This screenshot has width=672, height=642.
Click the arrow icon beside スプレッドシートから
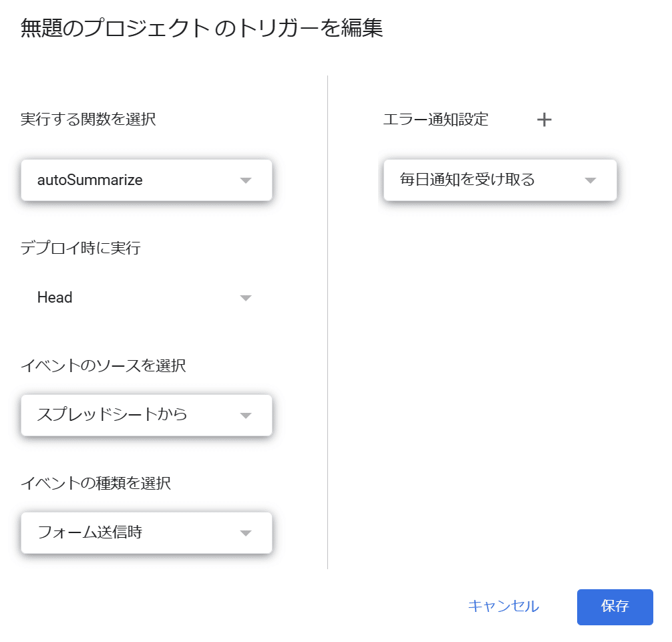point(245,416)
